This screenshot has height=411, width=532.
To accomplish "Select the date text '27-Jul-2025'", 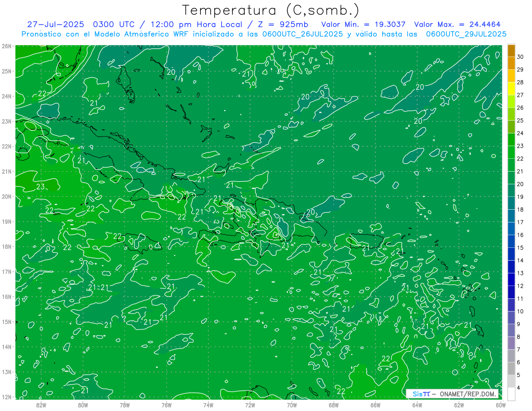I will (56, 24).
